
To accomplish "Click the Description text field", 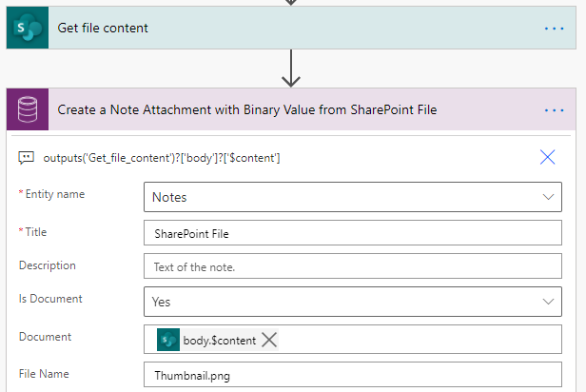I will (x=352, y=266).
